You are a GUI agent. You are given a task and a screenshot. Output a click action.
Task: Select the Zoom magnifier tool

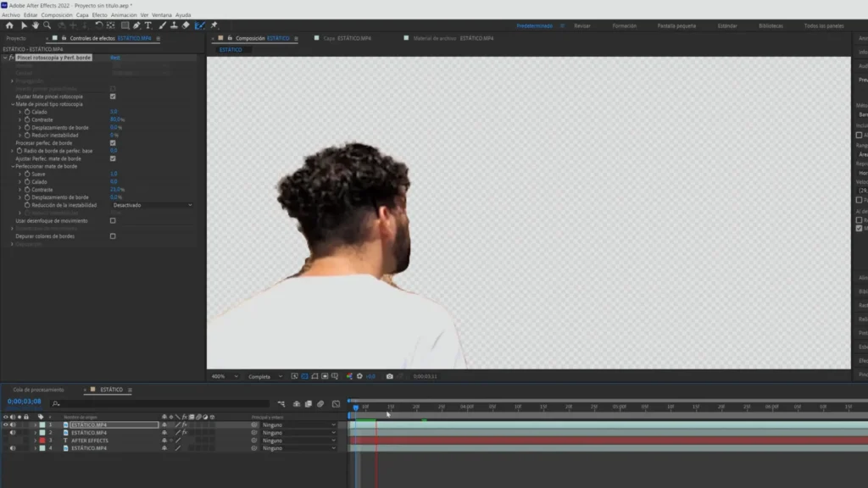tap(47, 25)
